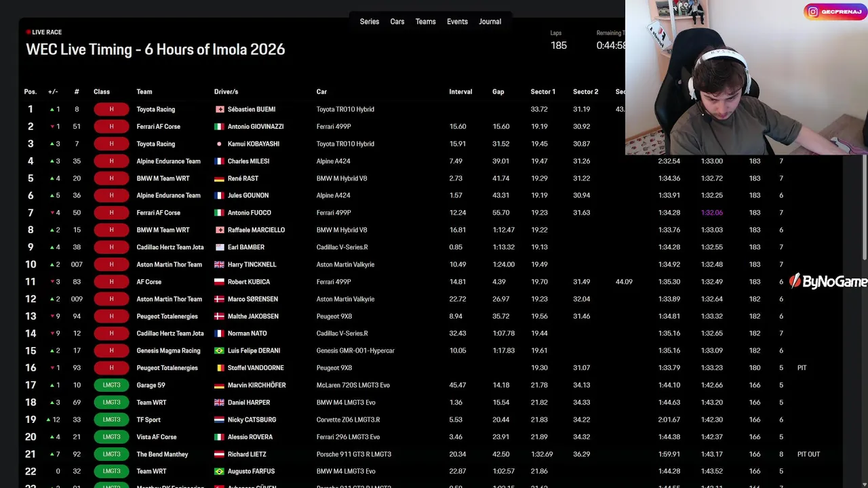Open the Teams menu item
This screenshot has width=868, height=488.
pos(426,22)
